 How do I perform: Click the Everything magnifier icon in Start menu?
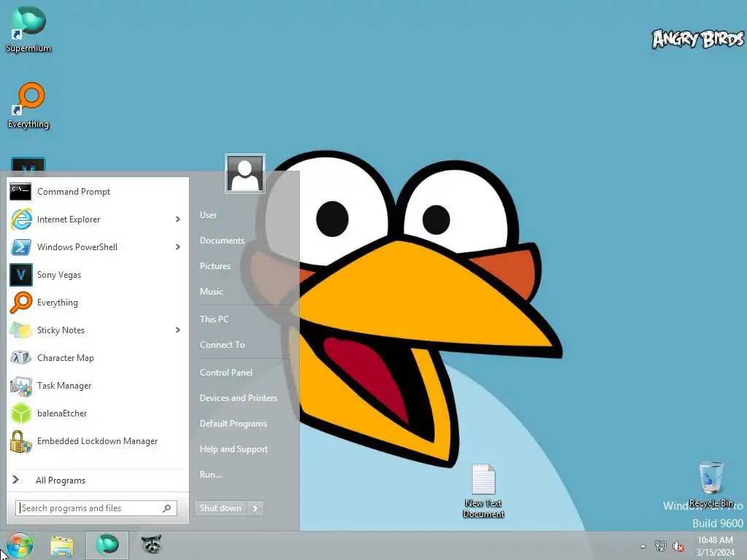tap(21, 303)
